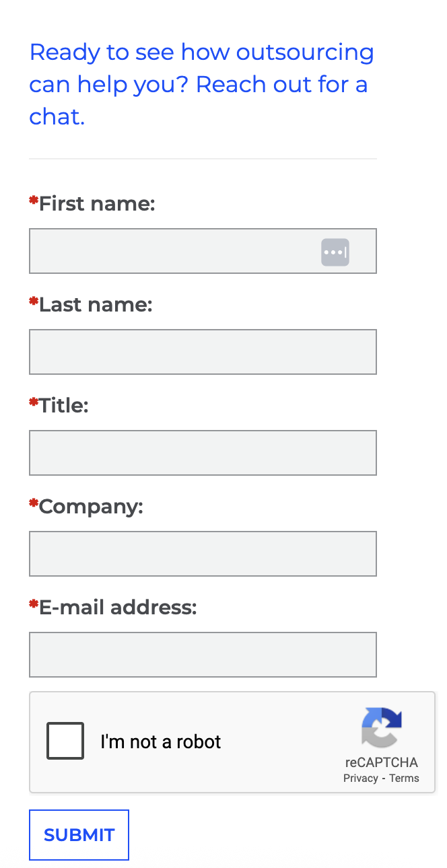Click the red asterisk beside E-mail address
447x868 pixels.
click(34, 604)
